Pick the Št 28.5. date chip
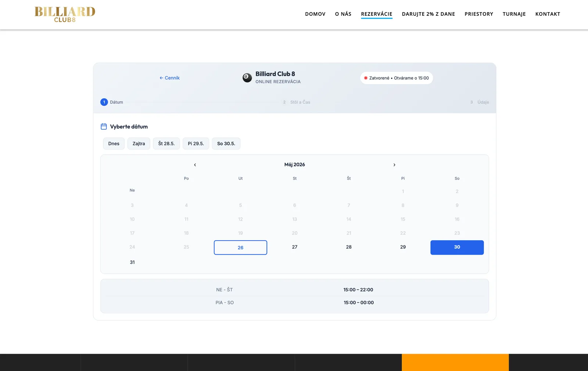This screenshot has width=588, height=371. click(x=166, y=144)
